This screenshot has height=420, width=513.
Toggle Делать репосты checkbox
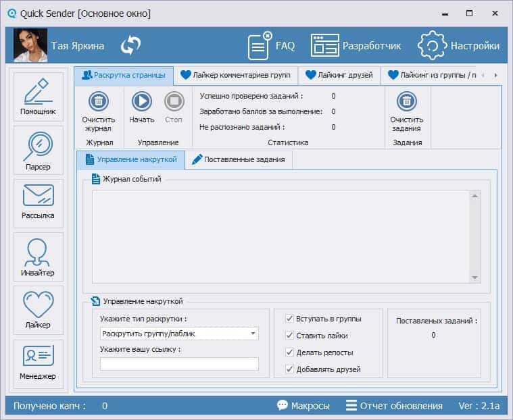click(289, 352)
